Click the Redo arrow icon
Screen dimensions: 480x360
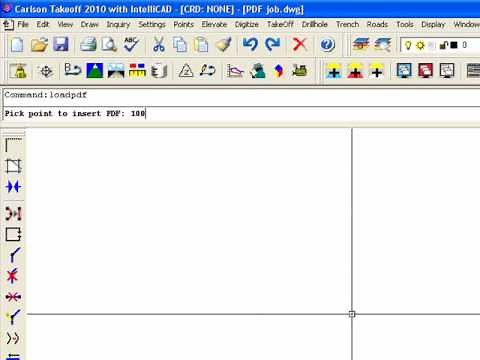272,45
